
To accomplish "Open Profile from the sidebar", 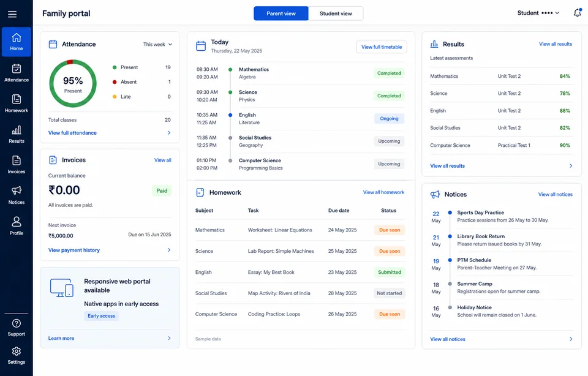I will [17, 226].
